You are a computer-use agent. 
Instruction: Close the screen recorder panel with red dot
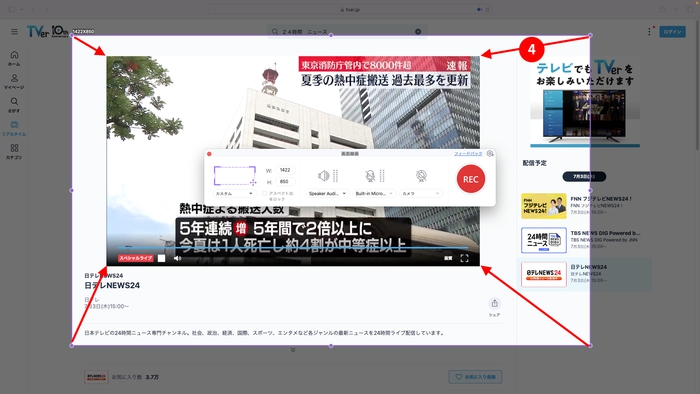(209, 154)
